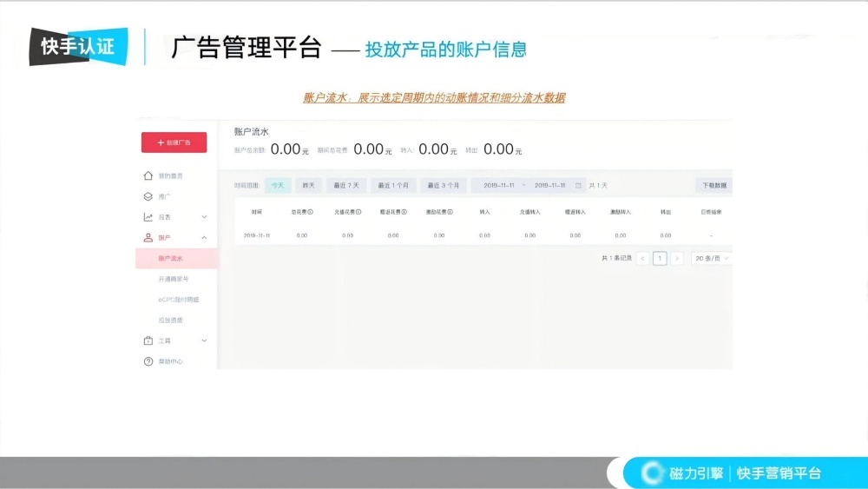This screenshot has width=868, height=489.
Task: Select the 最近 7 天 filter
Action: (x=346, y=186)
